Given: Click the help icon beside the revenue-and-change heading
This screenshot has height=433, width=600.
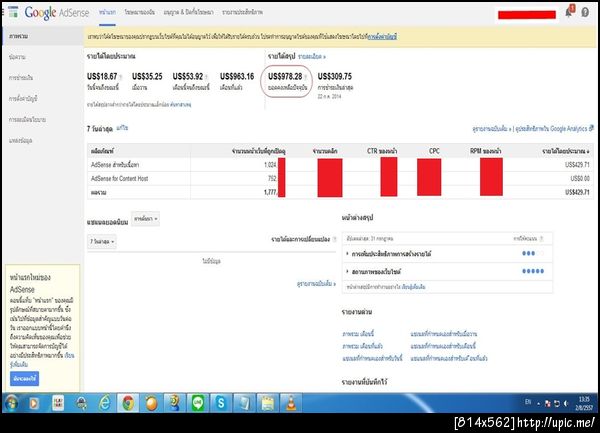Looking at the screenshot, I should click(334, 239).
